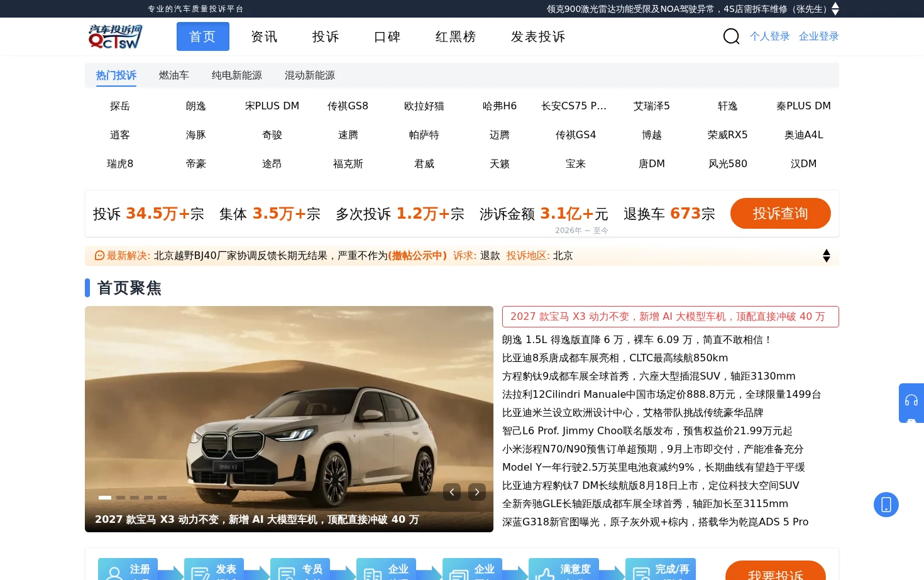This screenshot has width=924, height=580.
Task: Open the 发表投诉 nav item
Action: point(538,36)
